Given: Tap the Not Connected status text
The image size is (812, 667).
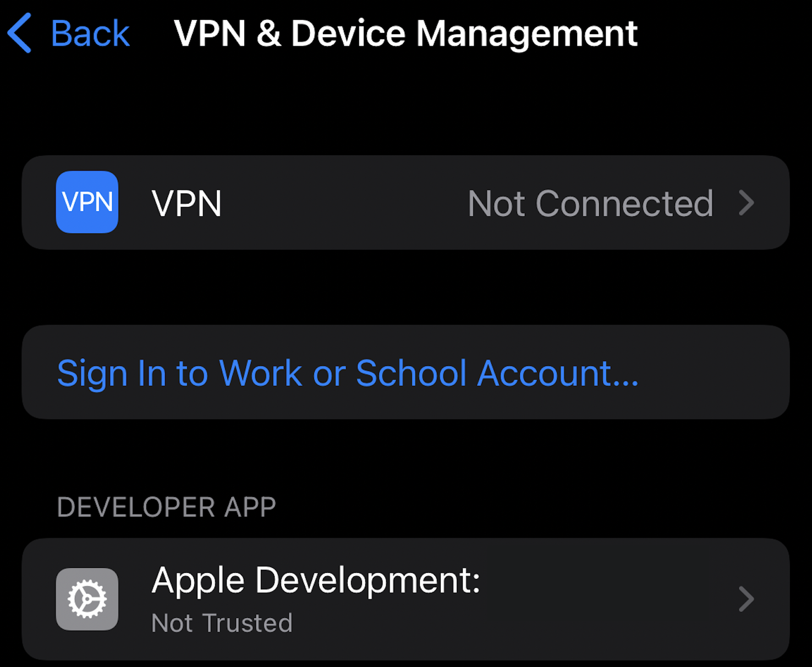Looking at the screenshot, I should (x=590, y=203).
